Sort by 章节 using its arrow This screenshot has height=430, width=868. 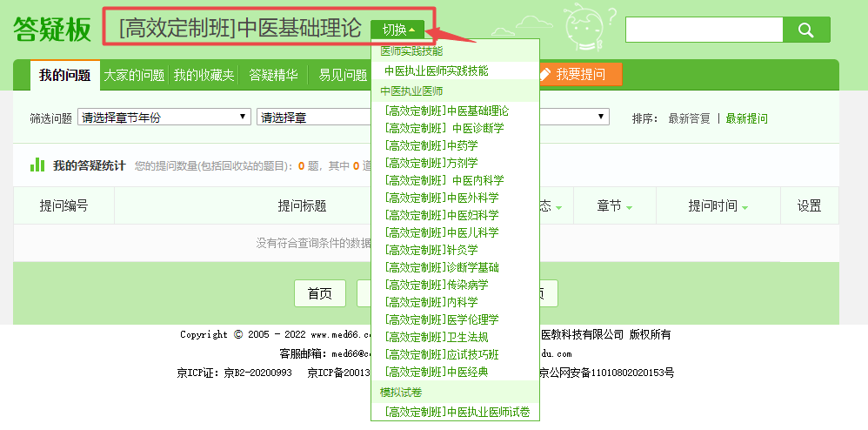[x=628, y=207]
